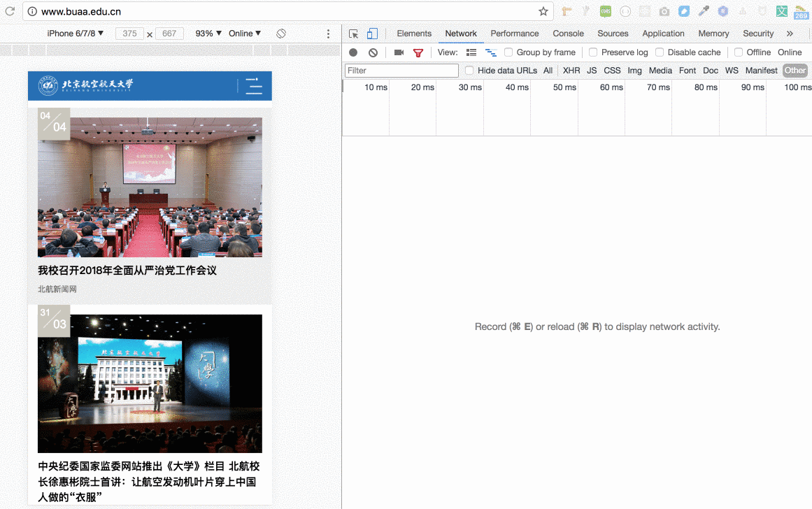Switch to the Elements tab
The image size is (812, 509).
point(414,34)
